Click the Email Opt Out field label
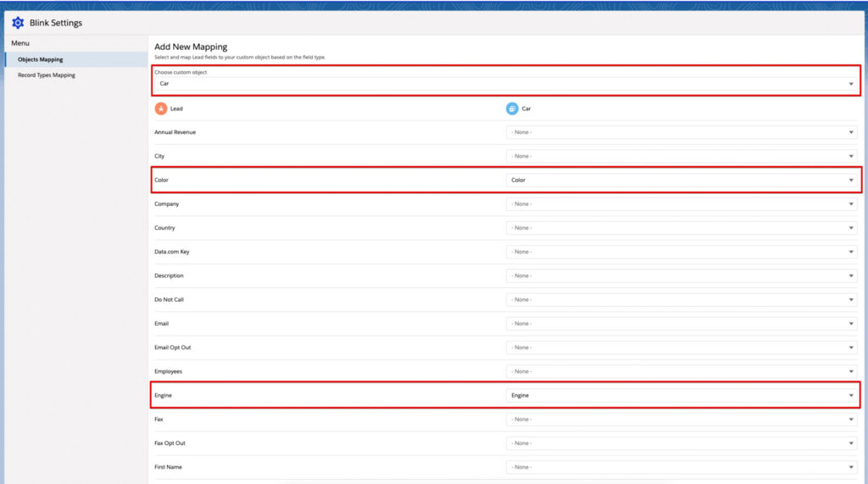 173,348
